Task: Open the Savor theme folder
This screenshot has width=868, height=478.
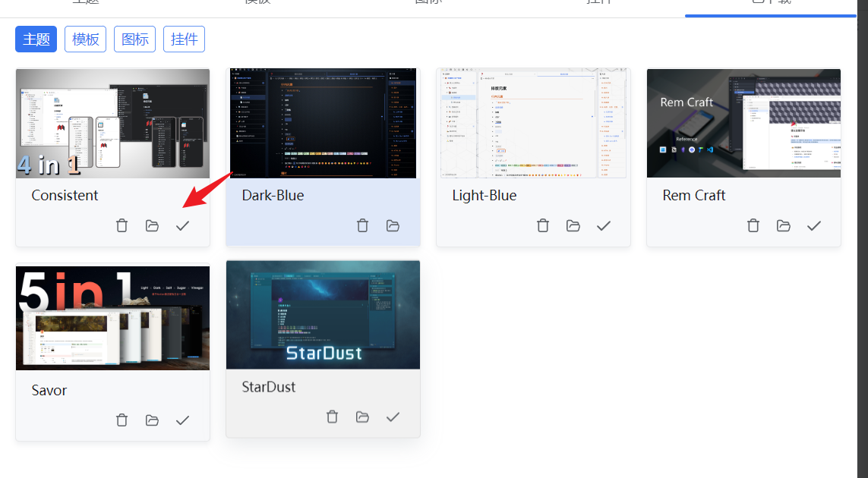Action: point(152,420)
